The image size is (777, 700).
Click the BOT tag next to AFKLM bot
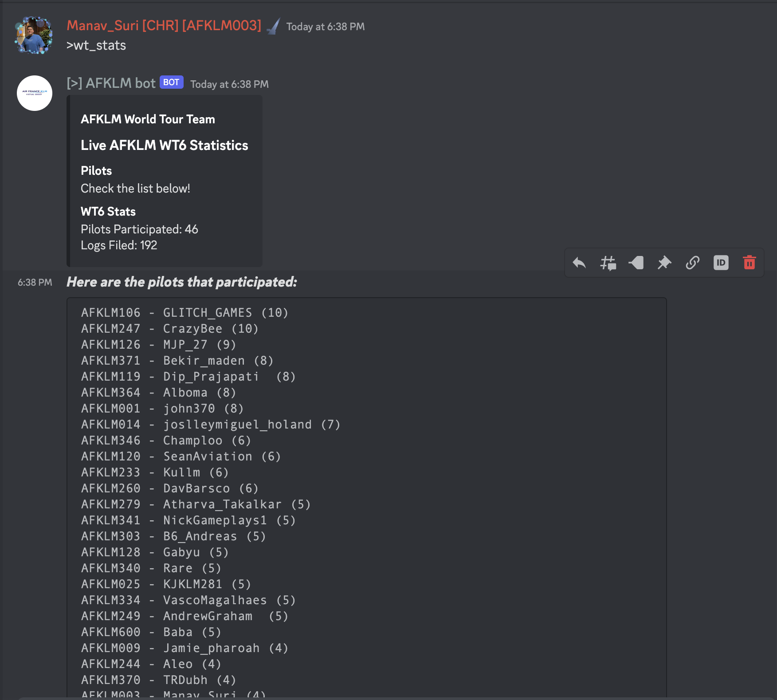pyautogui.click(x=171, y=83)
